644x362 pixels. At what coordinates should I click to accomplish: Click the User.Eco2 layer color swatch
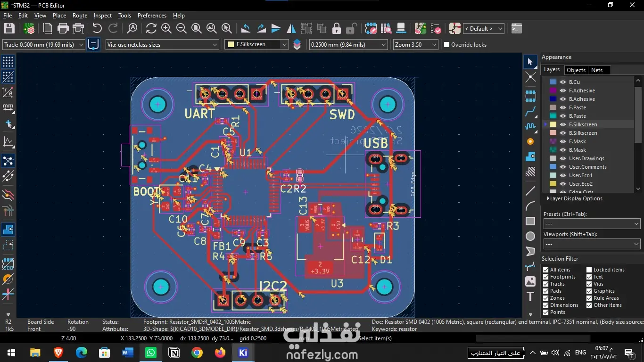click(553, 184)
